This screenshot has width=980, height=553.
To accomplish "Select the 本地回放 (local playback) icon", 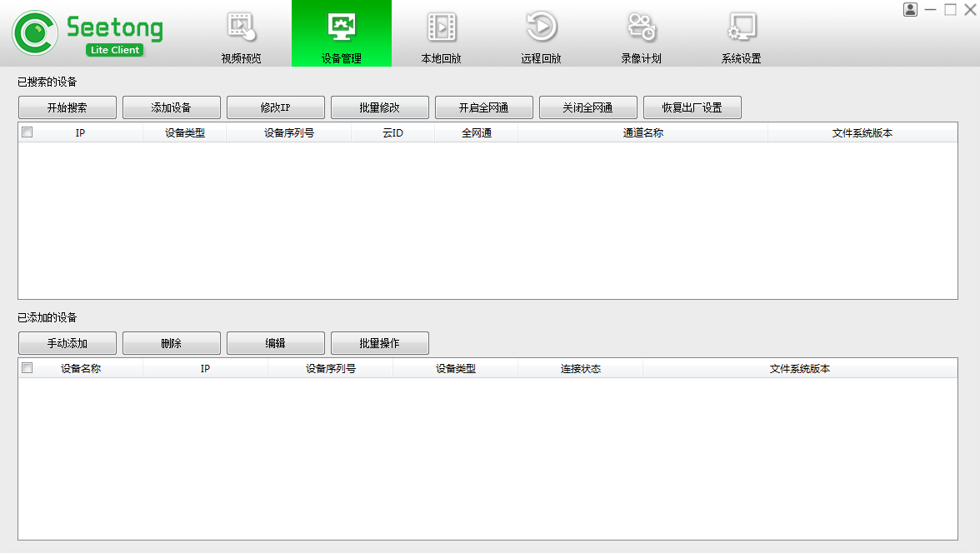I will pyautogui.click(x=441, y=33).
